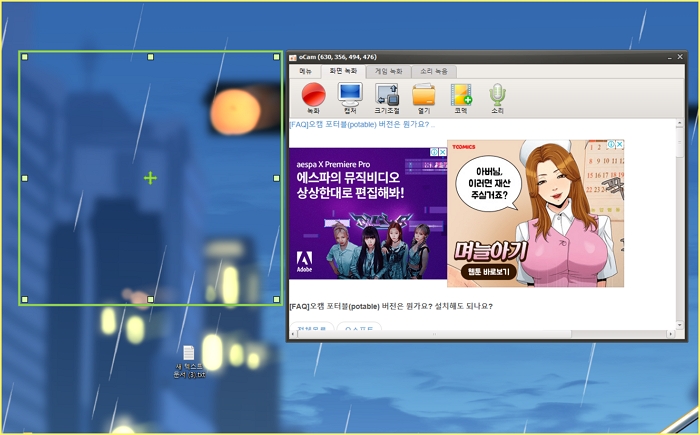Click the bold FAQ portable version headline text
This screenshot has width=700, height=435.
click(391, 306)
